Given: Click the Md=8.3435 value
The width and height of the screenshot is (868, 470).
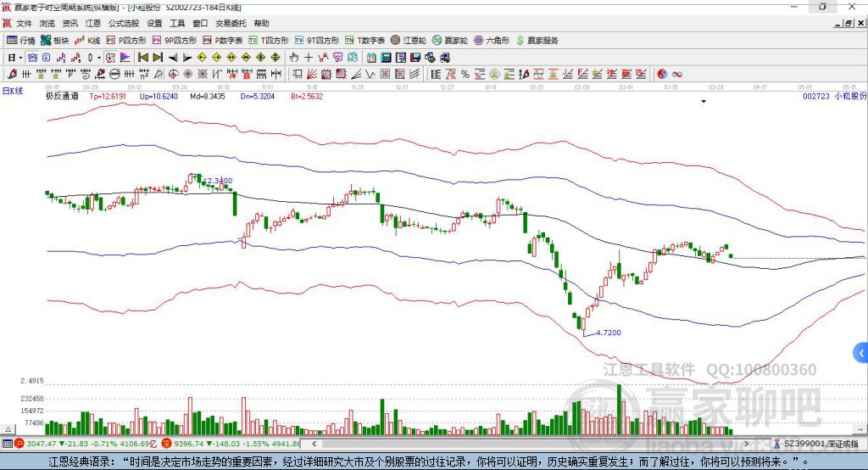Looking at the screenshot, I should click(x=208, y=96).
